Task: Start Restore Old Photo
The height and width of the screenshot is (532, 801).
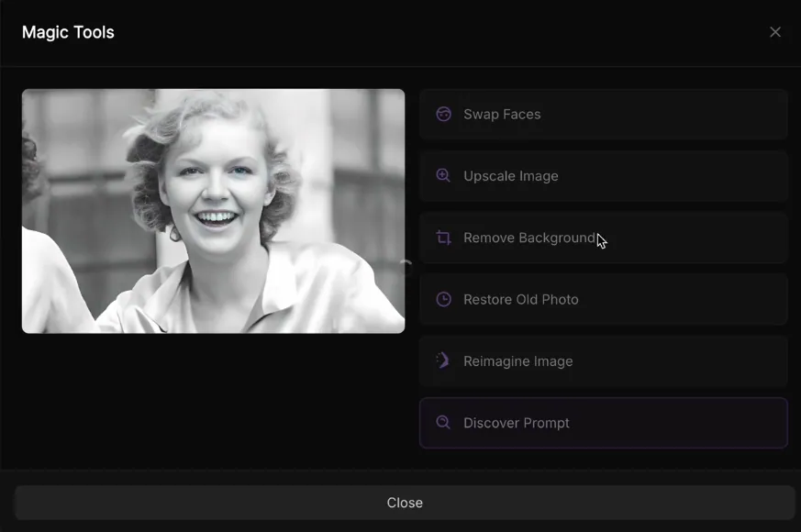Action: coord(603,299)
